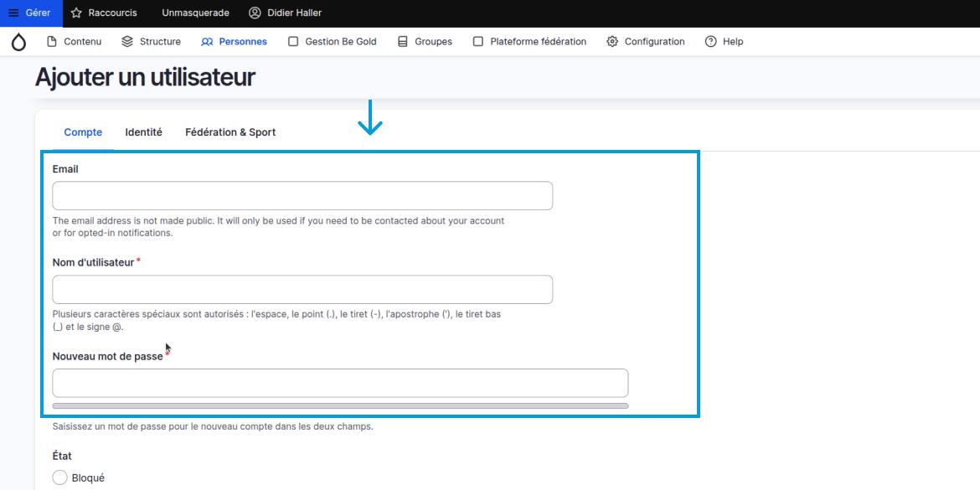
Task: Select the Compte tab
Action: tap(83, 132)
